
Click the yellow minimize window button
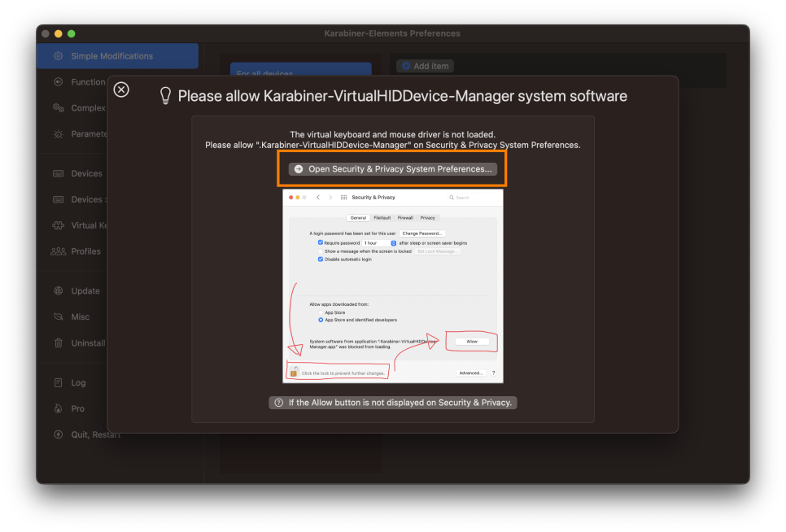pos(58,33)
